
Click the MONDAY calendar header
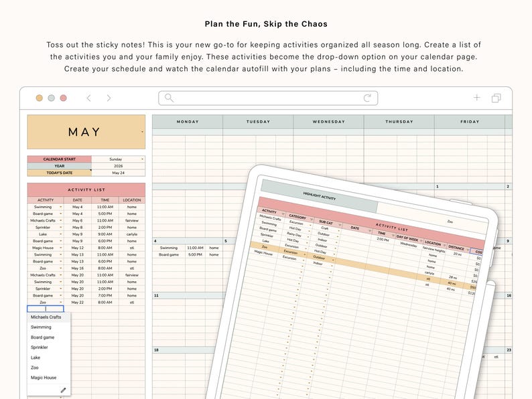(188, 122)
